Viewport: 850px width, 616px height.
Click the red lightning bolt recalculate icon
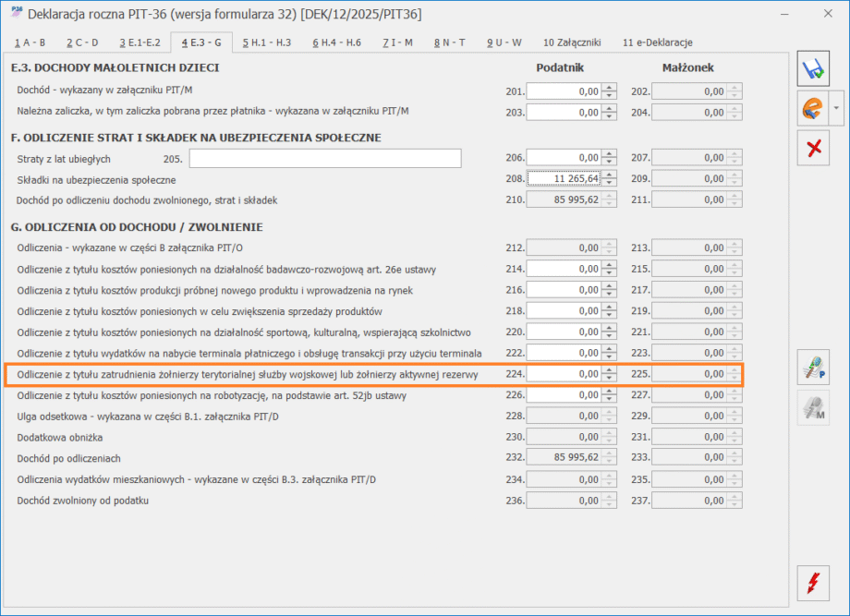813,584
